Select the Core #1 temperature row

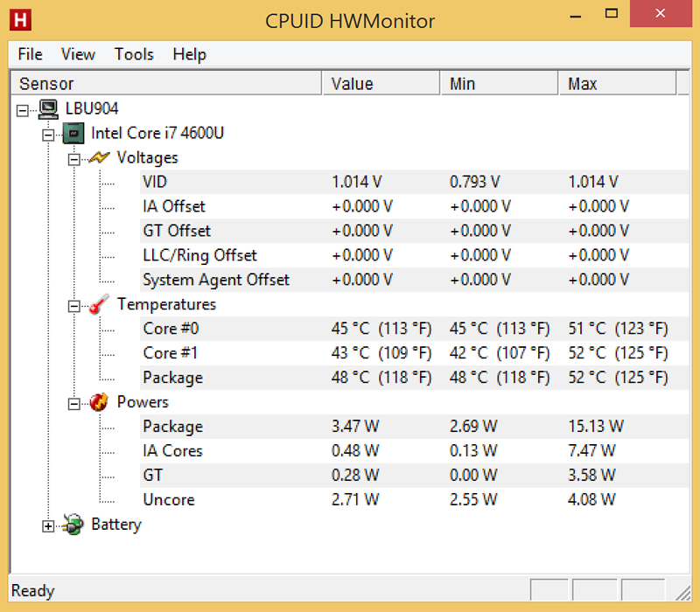click(x=414, y=353)
